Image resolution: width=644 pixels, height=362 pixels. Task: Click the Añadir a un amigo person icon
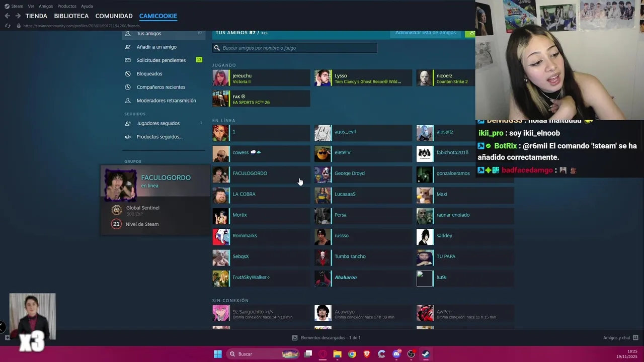click(x=127, y=47)
